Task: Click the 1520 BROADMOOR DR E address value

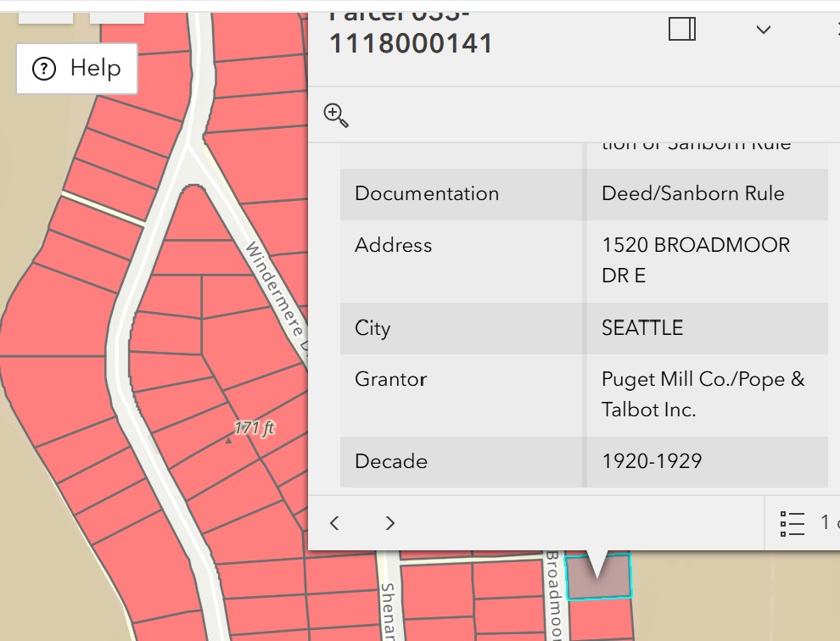Action: pyautogui.click(x=695, y=259)
